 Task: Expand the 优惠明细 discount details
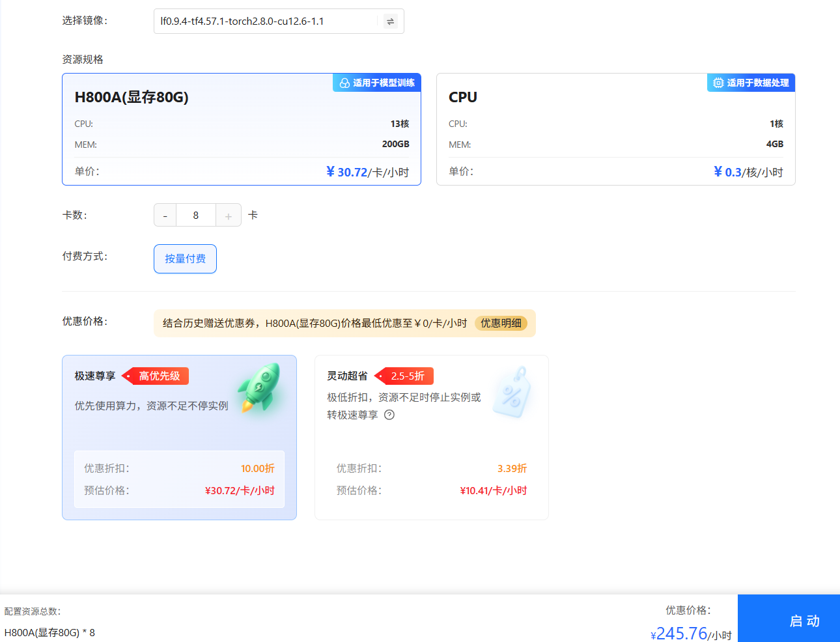point(501,323)
